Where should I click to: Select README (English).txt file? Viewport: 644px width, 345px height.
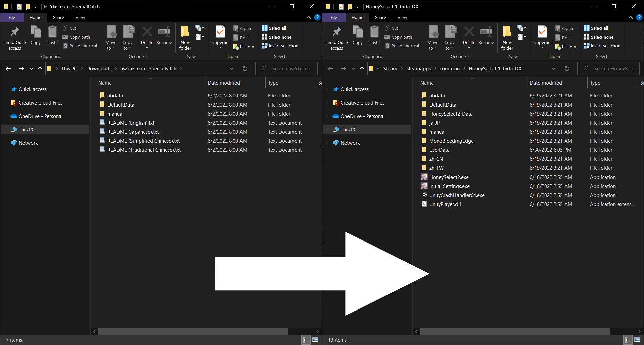(x=130, y=123)
